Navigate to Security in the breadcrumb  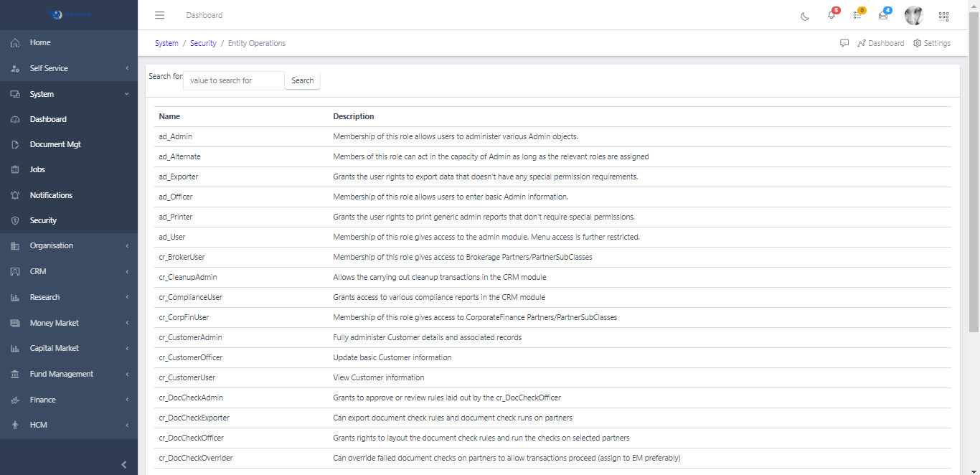(203, 43)
